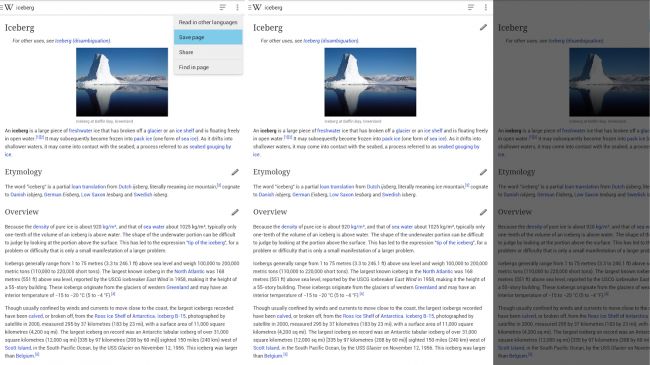
Task: Follow Greenland link in left panel
Action: [x=177, y=287]
